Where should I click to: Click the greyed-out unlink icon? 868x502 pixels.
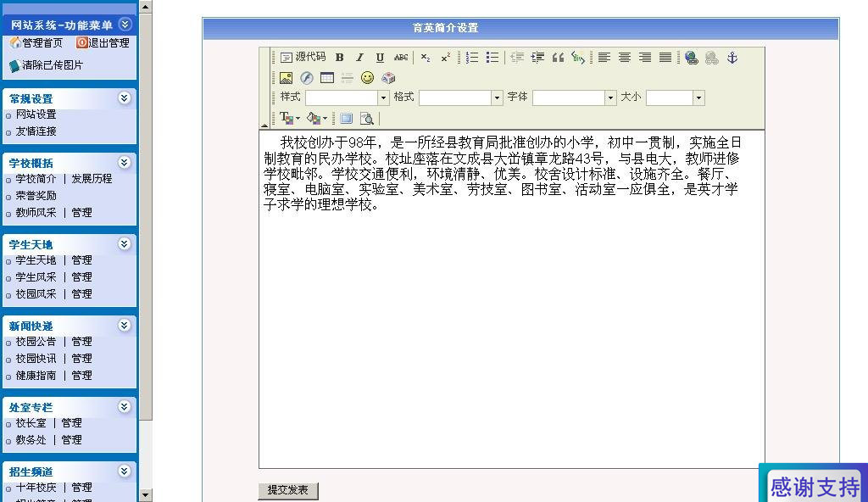click(x=711, y=58)
